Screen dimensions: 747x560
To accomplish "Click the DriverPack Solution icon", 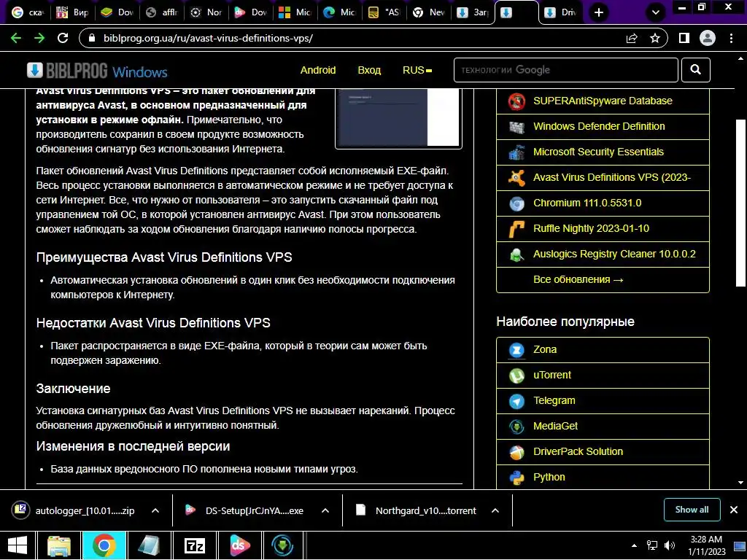I will pyautogui.click(x=516, y=452).
